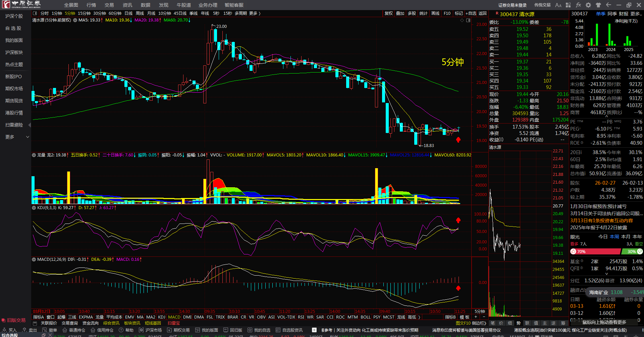Click the zoom-in plus beside 模板
Image resolution: width=644 pixels, height=337 pixels.
click(476, 317)
